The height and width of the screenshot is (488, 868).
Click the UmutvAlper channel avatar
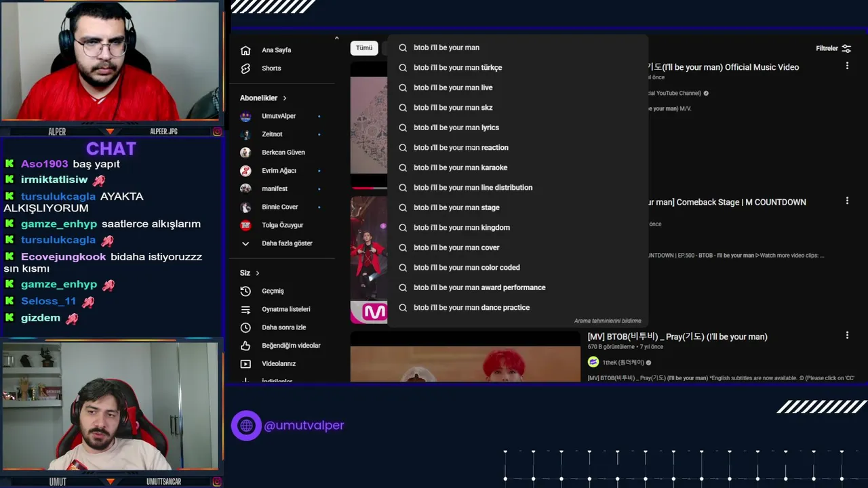tap(245, 116)
